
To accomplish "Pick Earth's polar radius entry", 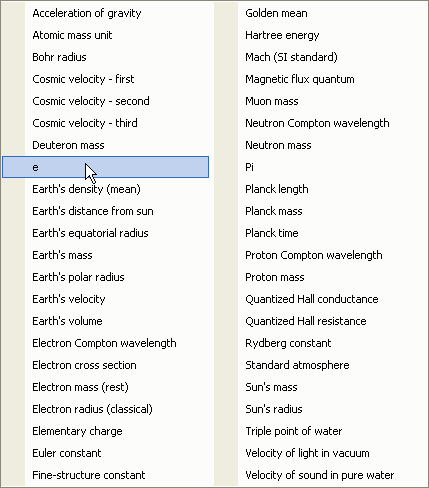I will [105, 277].
